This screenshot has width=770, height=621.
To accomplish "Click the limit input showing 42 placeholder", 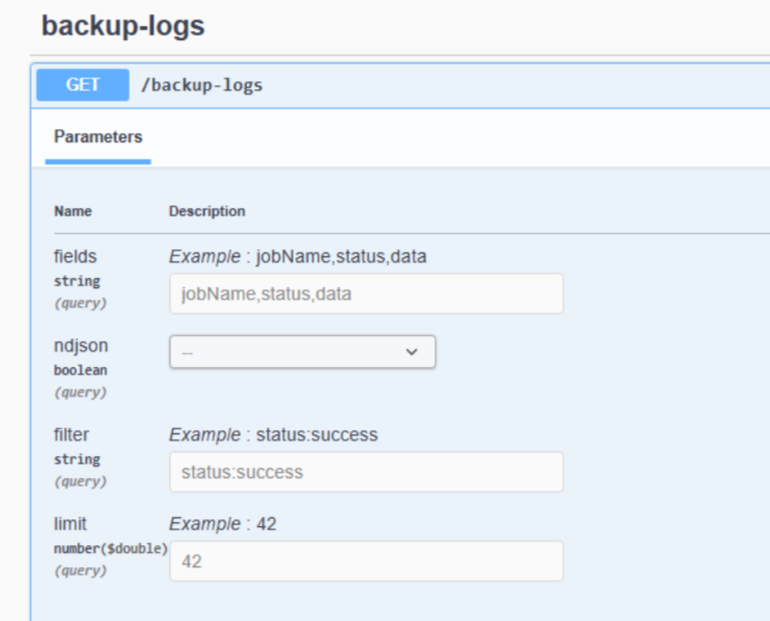I will pos(366,562).
